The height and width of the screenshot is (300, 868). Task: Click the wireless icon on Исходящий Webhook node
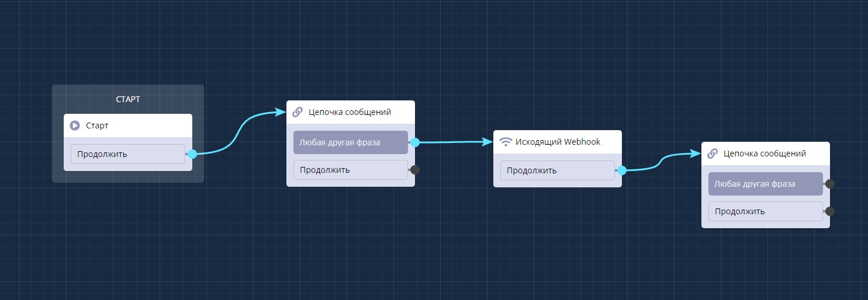tap(506, 142)
